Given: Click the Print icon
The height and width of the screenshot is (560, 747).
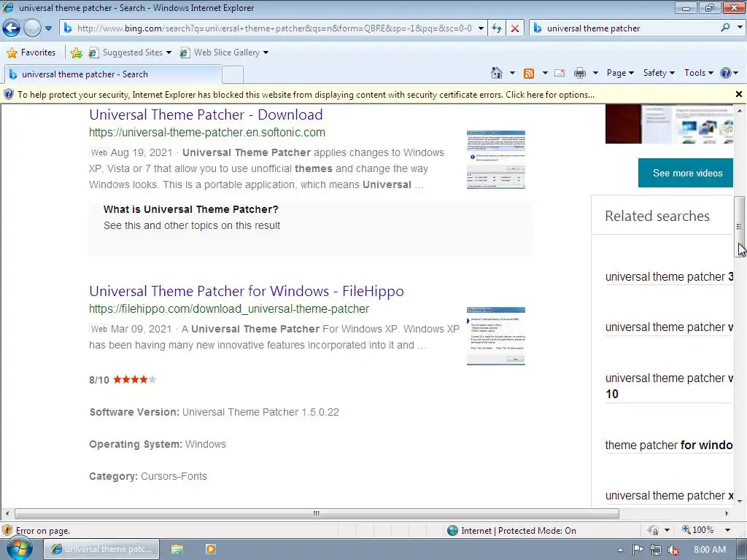Looking at the screenshot, I should (580, 73).
